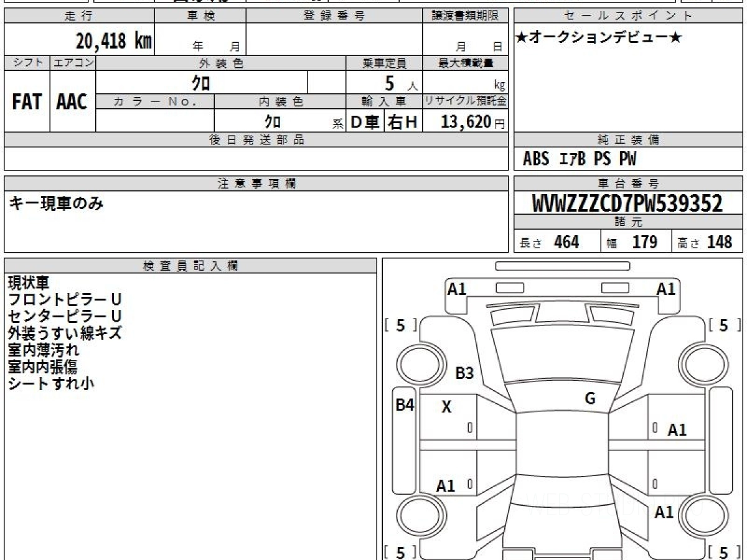Click the 登録番号 header cell

point(334,16)
